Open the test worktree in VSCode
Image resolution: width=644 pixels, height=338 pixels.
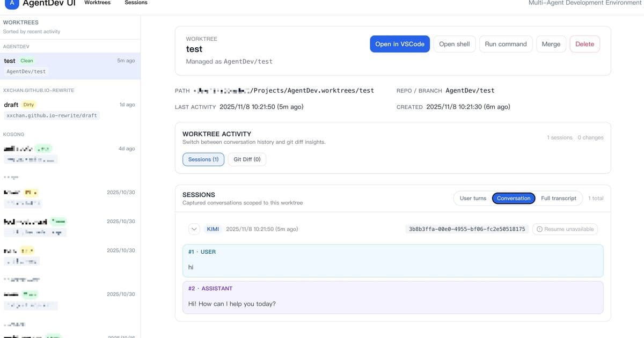[x=400, y=44]
